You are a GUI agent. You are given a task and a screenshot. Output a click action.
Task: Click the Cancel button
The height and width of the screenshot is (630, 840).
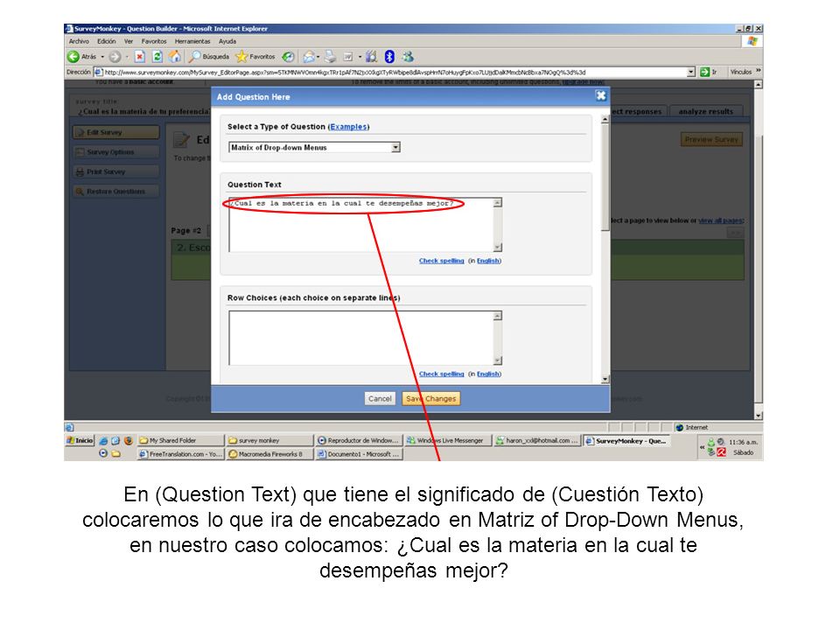point(380,399)
